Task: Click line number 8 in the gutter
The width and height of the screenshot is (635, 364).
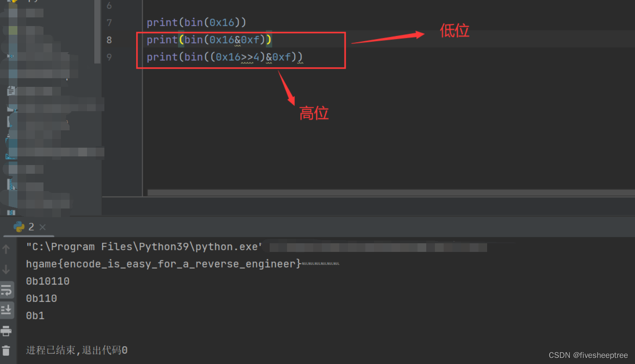Action: [x=109, y=40]
